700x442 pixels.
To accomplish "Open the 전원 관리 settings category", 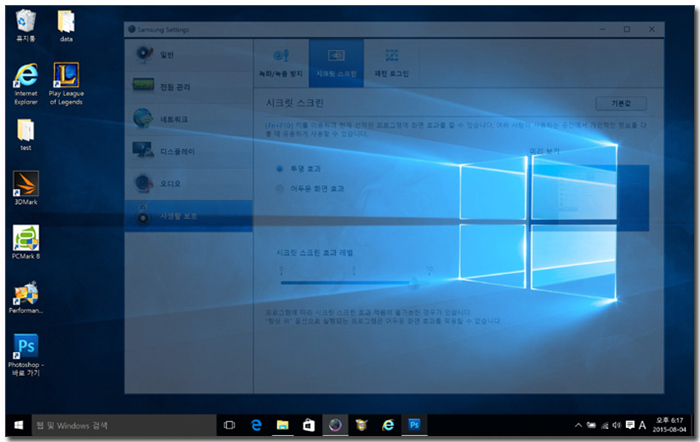I will click(189, 87).
